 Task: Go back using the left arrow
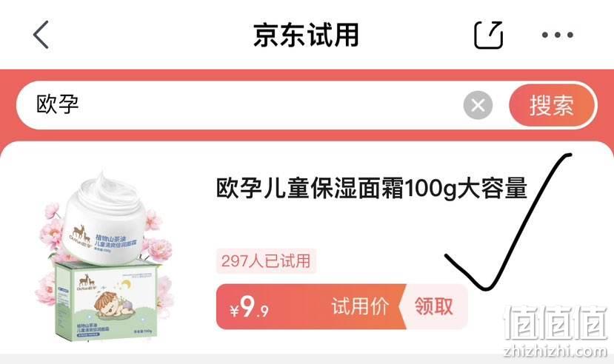(41, 35)
